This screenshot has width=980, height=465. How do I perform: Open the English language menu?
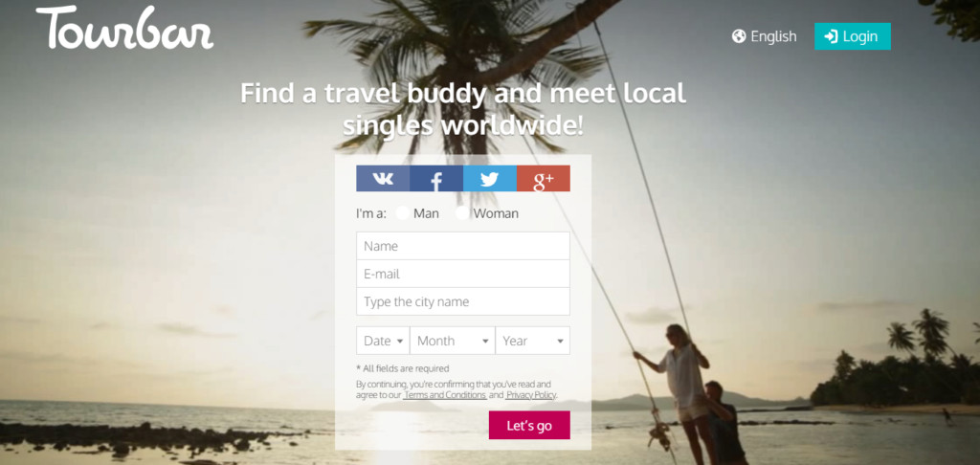pyautogui.click(x=765, y=36)
